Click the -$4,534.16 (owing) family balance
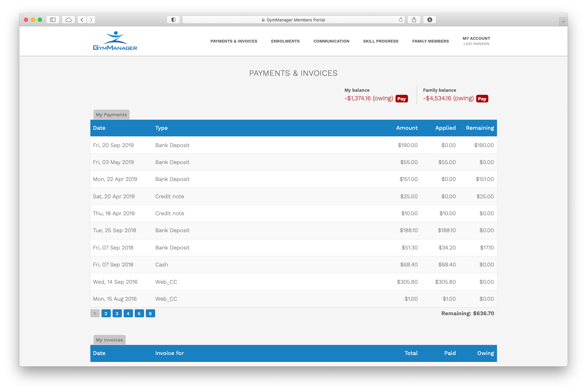This screenshot has width=587, height=392. 448,98
